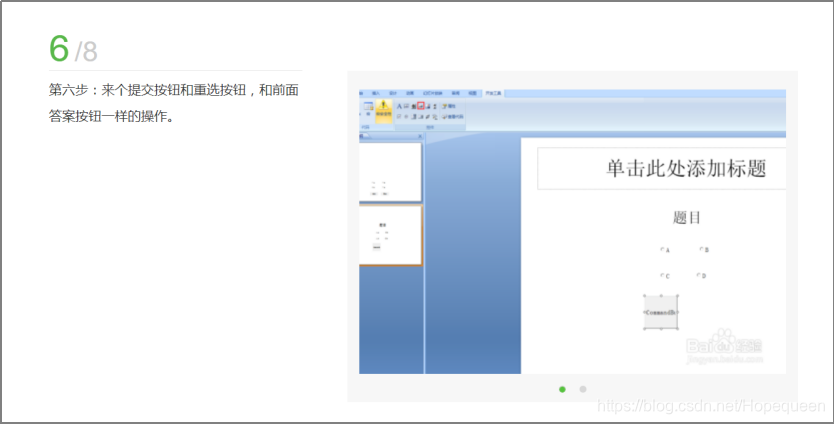Switch to the 开发工具 ribbon tab
The height and width of the screenshot is (424, 834).
click(x=494, y=93)
